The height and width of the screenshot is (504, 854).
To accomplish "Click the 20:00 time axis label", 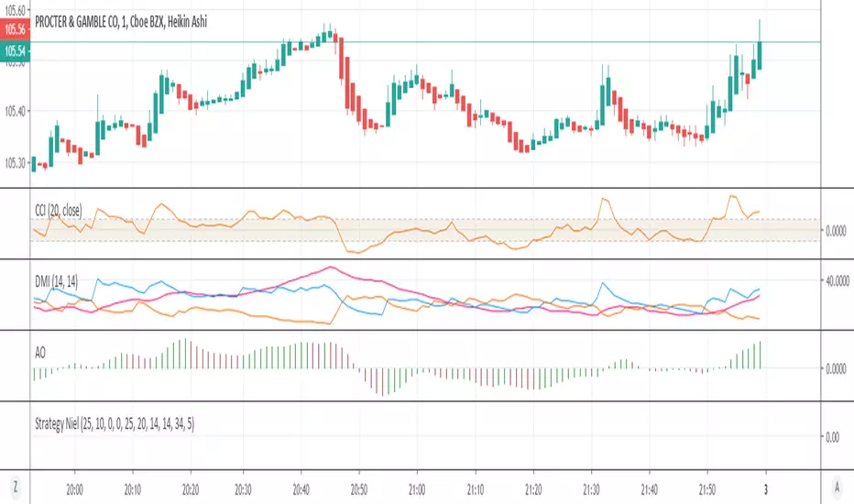I will coord(74,489).
